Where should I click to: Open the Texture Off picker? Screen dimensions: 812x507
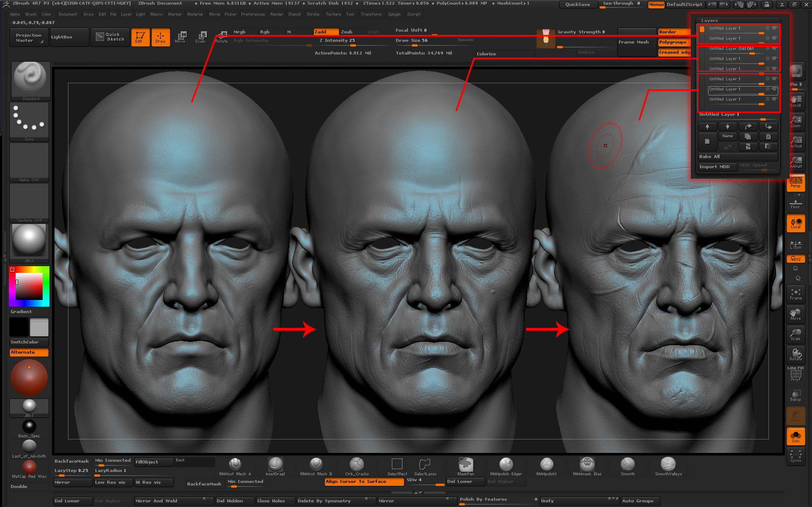[29, 203]
